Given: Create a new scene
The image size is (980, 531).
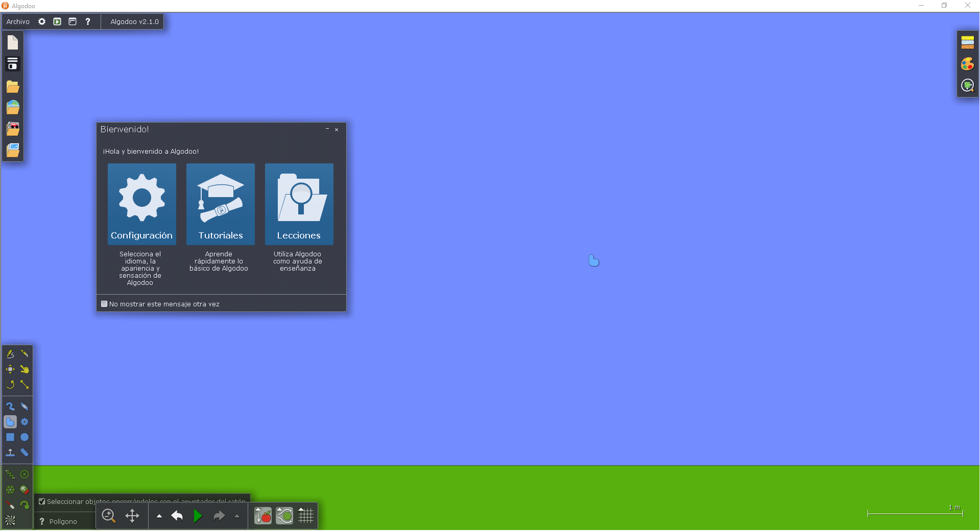Looking at the screenshot, I should point(13,42).
